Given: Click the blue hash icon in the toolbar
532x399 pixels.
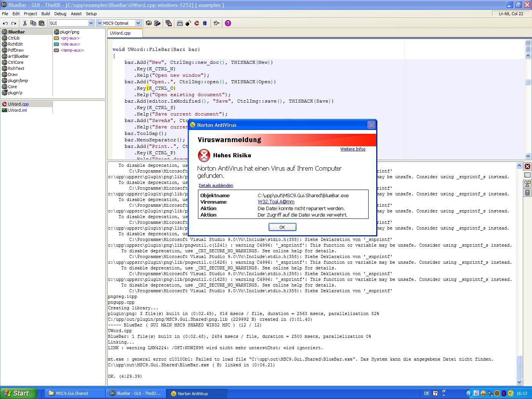Looking at the screenshot, I should tap(205, 23).
